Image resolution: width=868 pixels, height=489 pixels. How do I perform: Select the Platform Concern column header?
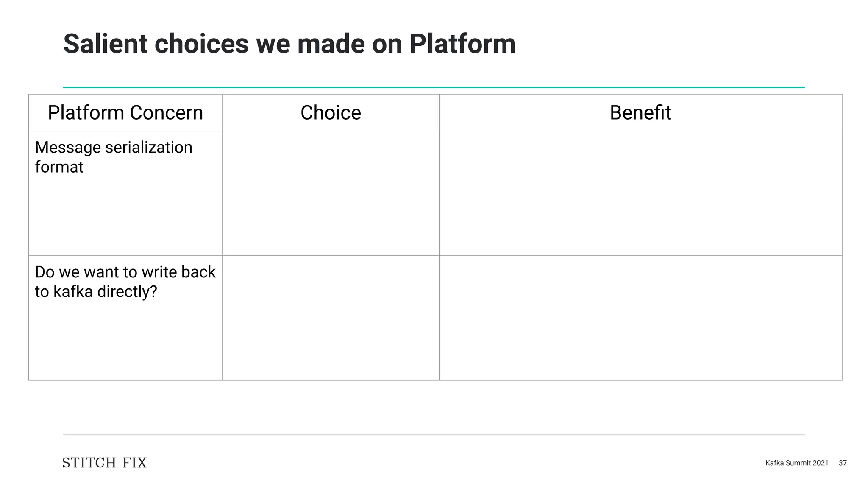click(x=125, y=113)
